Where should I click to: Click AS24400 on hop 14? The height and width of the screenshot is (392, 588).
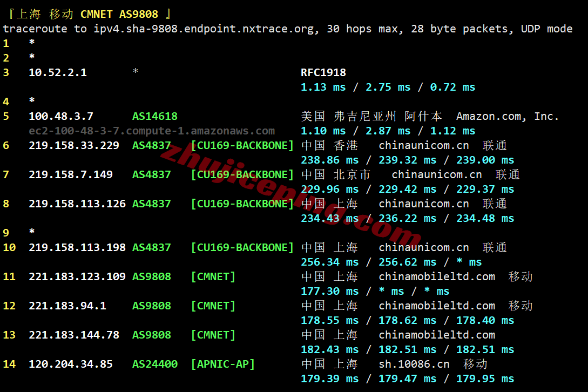(155, 364)
